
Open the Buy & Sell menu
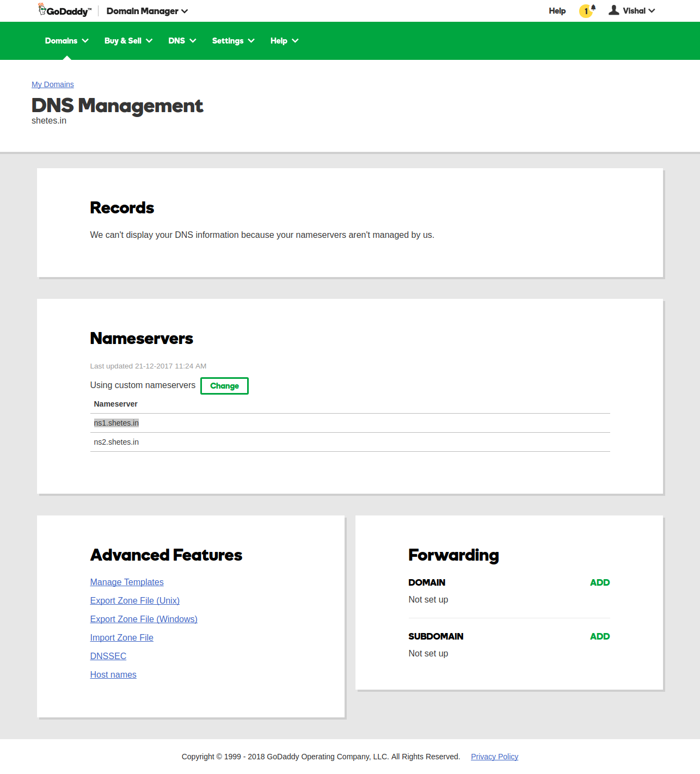coord(128,41)
